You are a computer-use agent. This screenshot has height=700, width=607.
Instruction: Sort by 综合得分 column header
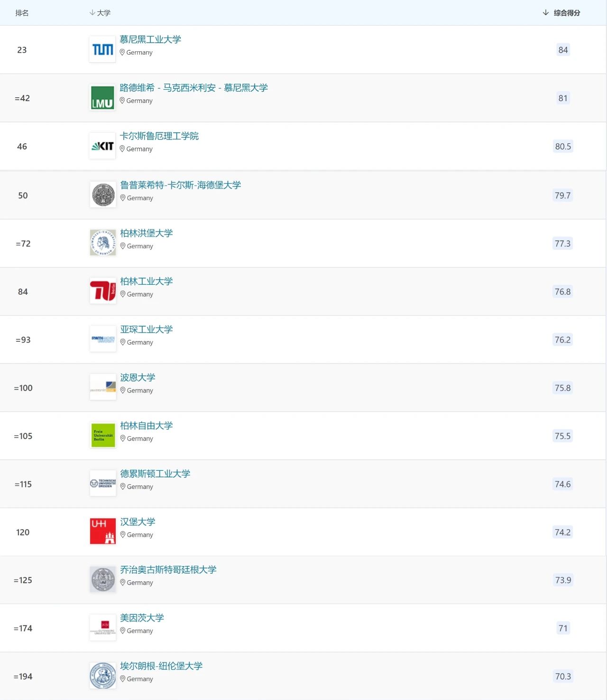tap(566, 13)
